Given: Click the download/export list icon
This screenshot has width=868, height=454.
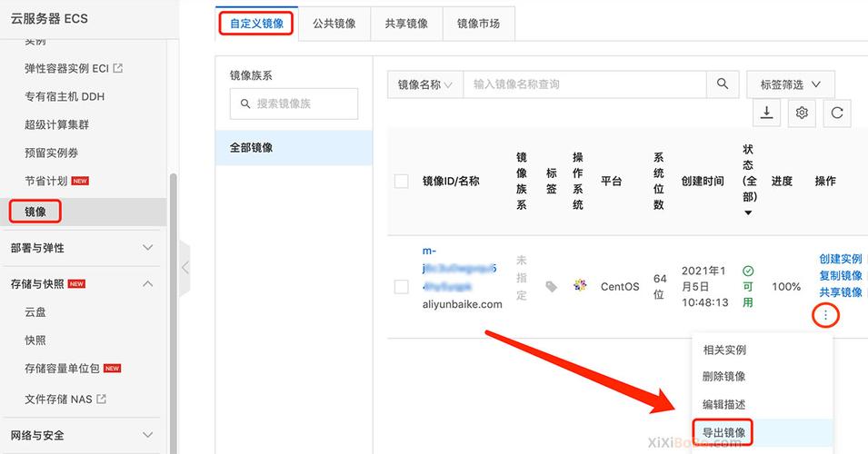Looking at the screenshot, I should (767, 113).
